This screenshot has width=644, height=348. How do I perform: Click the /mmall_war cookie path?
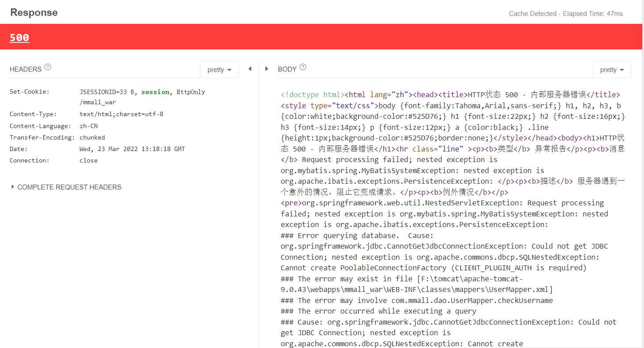click(x=98, y=102)
